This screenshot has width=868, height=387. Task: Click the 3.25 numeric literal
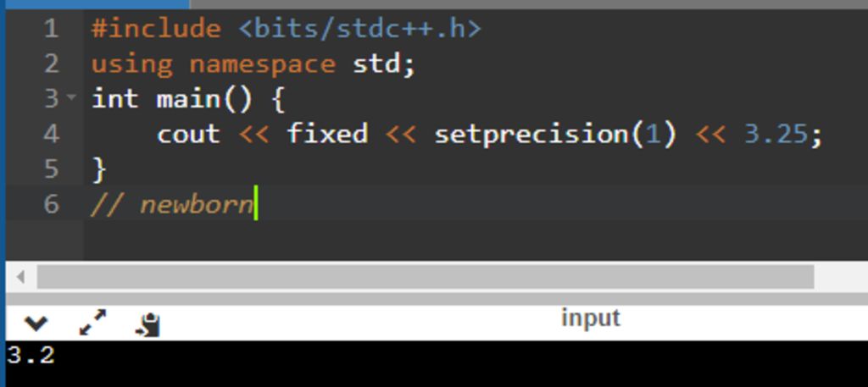[776, 134]
